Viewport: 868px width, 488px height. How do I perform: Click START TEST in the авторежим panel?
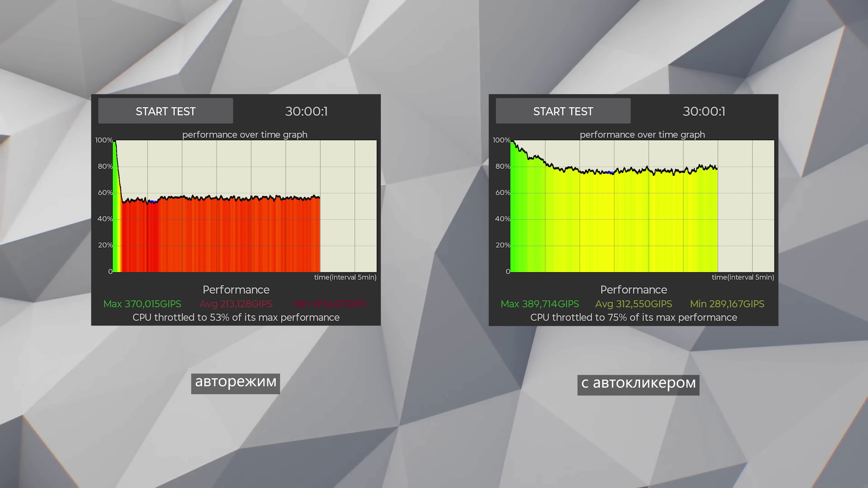tap(165, 111)
